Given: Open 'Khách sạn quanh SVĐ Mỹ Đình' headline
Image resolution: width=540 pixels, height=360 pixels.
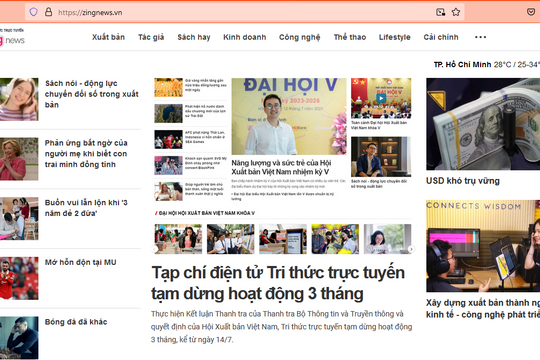Looking at the screenshot, I should (206, 163).
